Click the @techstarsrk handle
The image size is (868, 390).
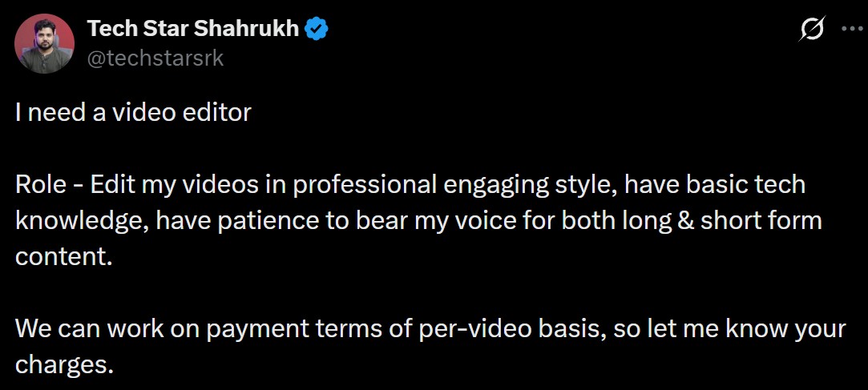tap(155, 58)
